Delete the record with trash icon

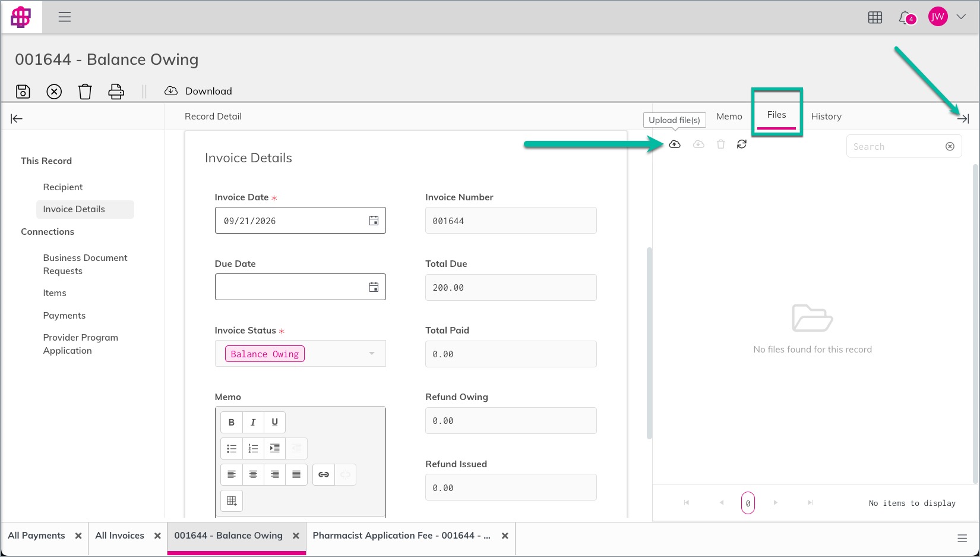(x=85, y=92)
